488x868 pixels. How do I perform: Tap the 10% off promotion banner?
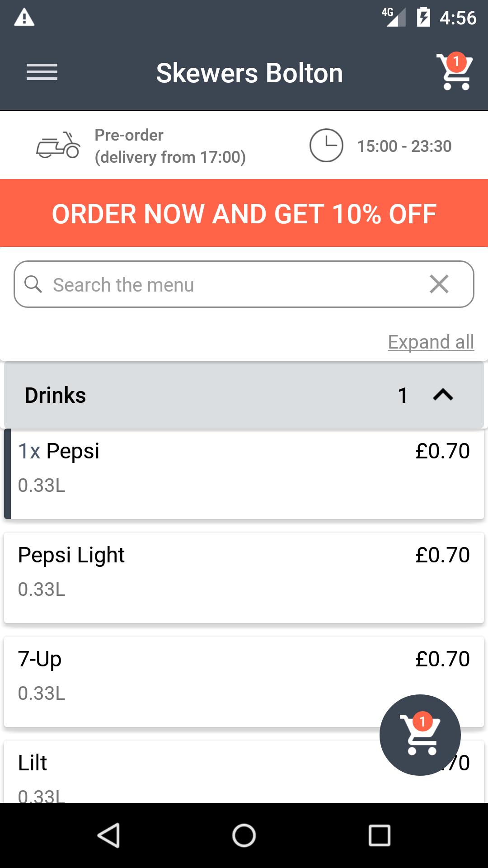click(x=244, y=213)
